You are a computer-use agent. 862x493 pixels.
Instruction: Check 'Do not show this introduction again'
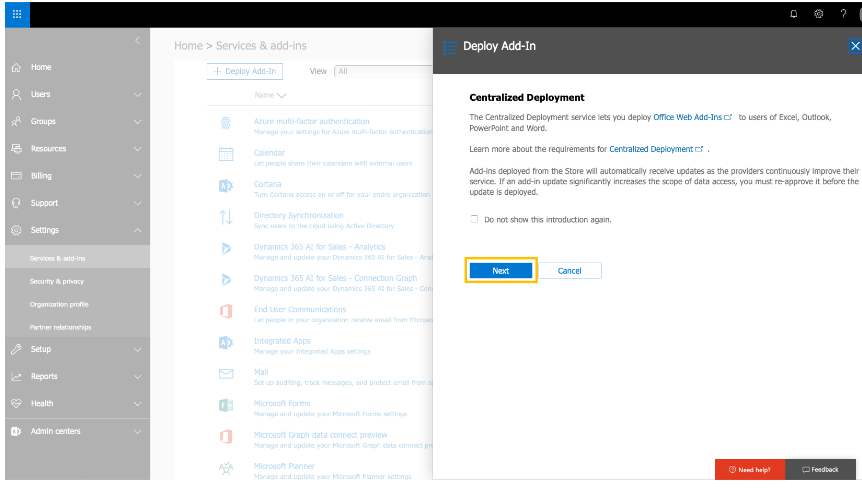tap(474, 219)
